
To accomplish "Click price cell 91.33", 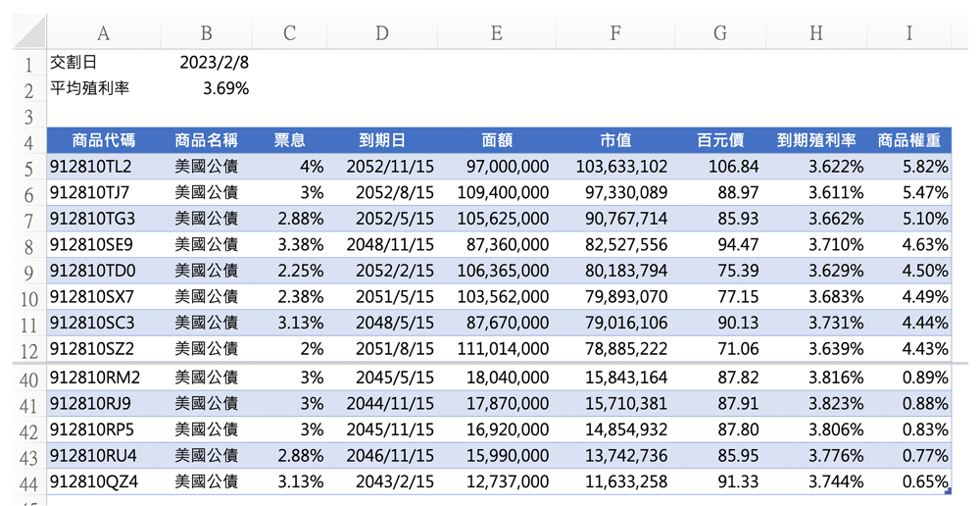I will [720, 481].
